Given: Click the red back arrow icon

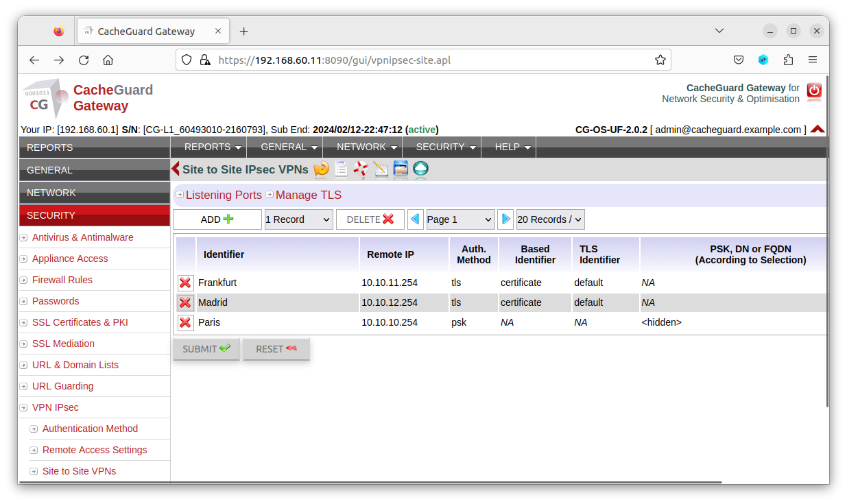Looking at the screenshot, I should pyautogui.click(x=175, y=169).
